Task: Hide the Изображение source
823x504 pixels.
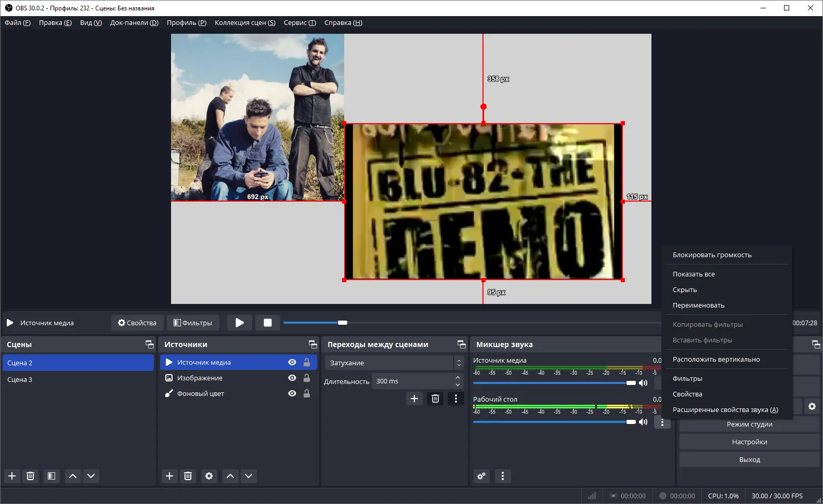Action: [292, 378]
